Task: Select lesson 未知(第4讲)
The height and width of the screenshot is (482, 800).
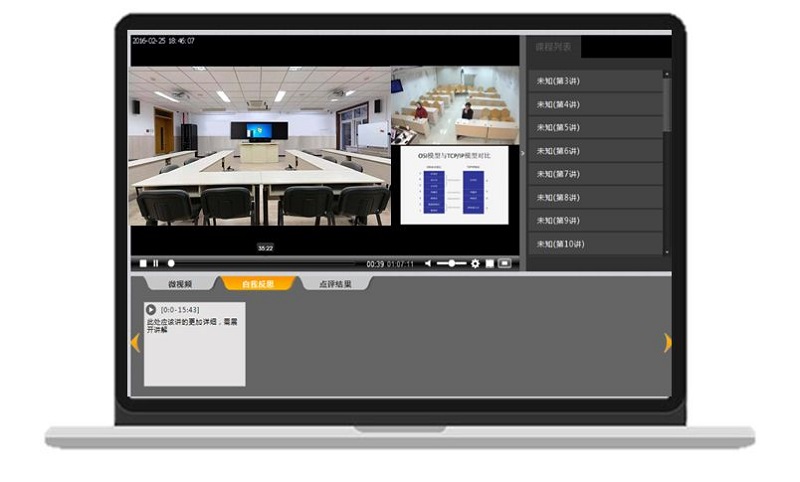Action: [595, 105]
